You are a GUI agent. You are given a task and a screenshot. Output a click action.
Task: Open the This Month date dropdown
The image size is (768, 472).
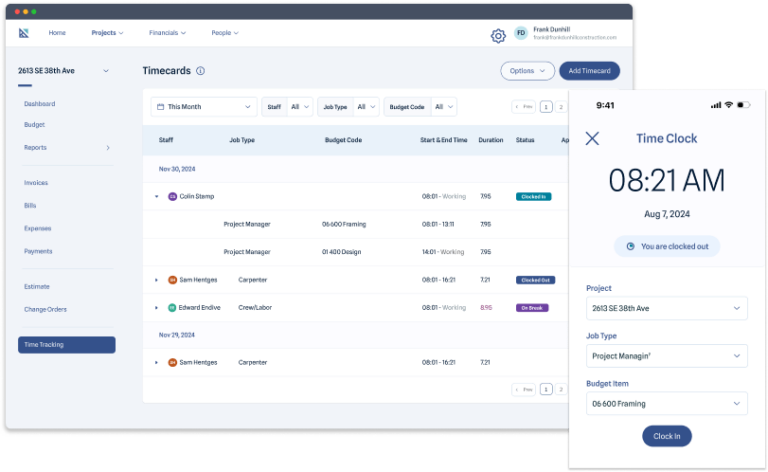coord(204,106)
